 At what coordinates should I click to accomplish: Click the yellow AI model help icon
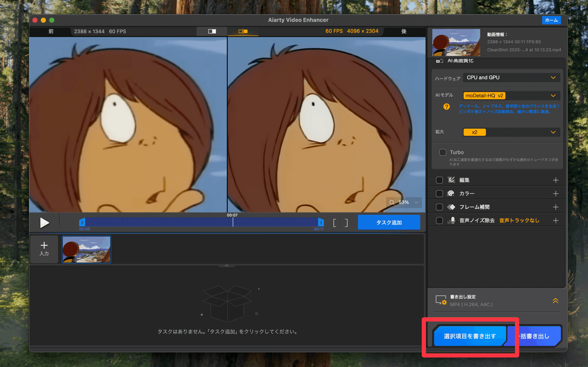(446, 107)
